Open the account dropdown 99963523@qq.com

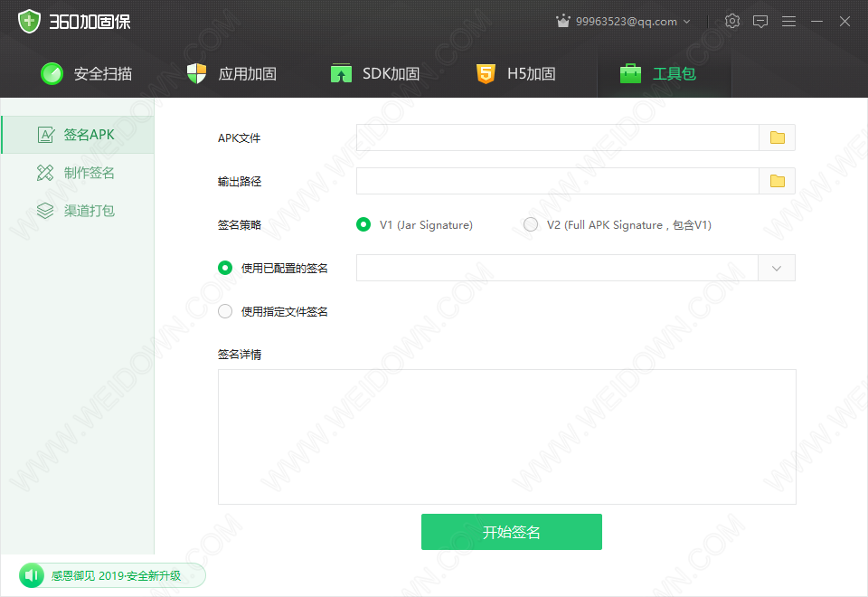coord(633,22)
